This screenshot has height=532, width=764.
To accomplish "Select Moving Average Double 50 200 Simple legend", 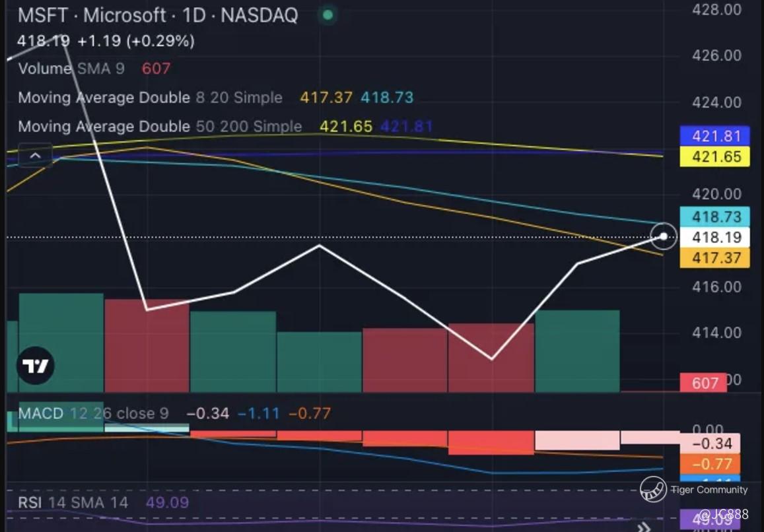I will tap(160, 127).
